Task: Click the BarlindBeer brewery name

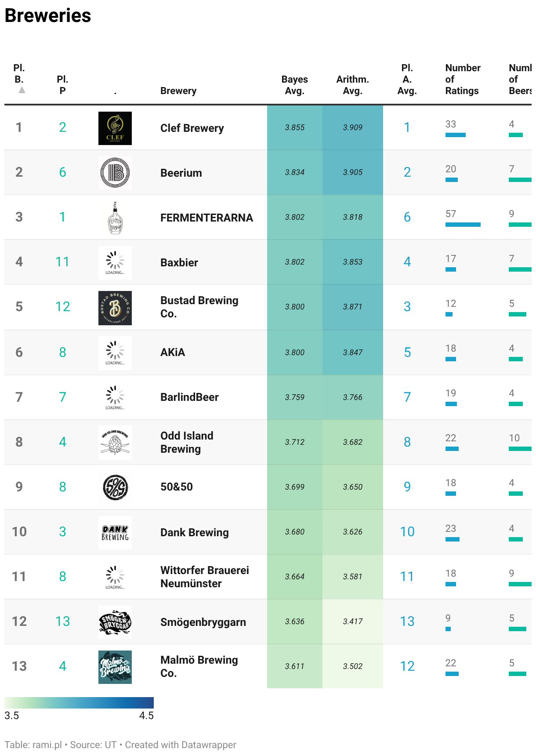Action: 189,397
